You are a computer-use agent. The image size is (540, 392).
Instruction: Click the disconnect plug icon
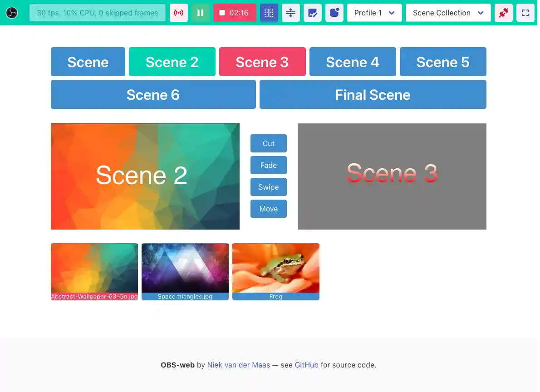tap(503, 13)
